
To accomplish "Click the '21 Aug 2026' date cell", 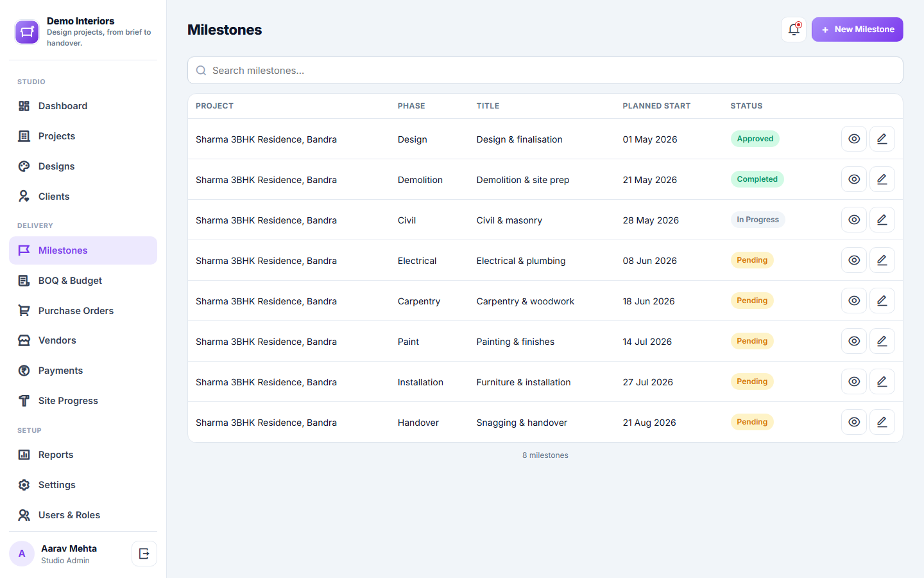I will [x=649, y=423].
